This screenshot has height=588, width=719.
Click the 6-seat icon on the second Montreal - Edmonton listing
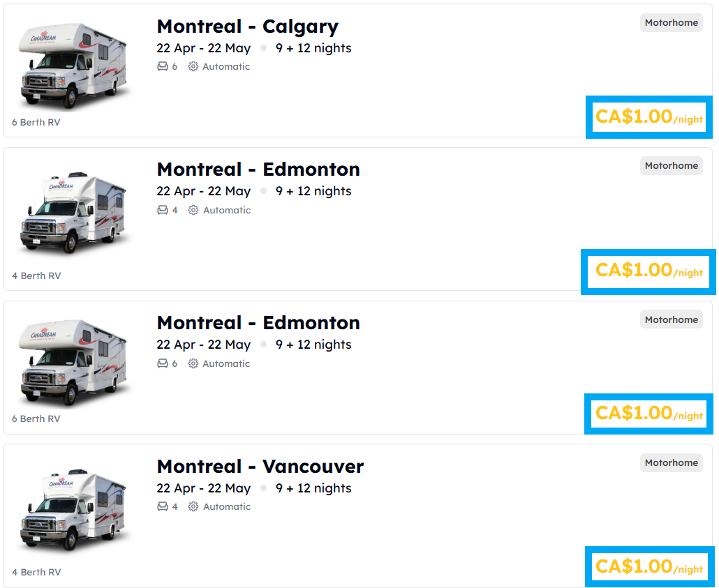(x=161, y=363)
